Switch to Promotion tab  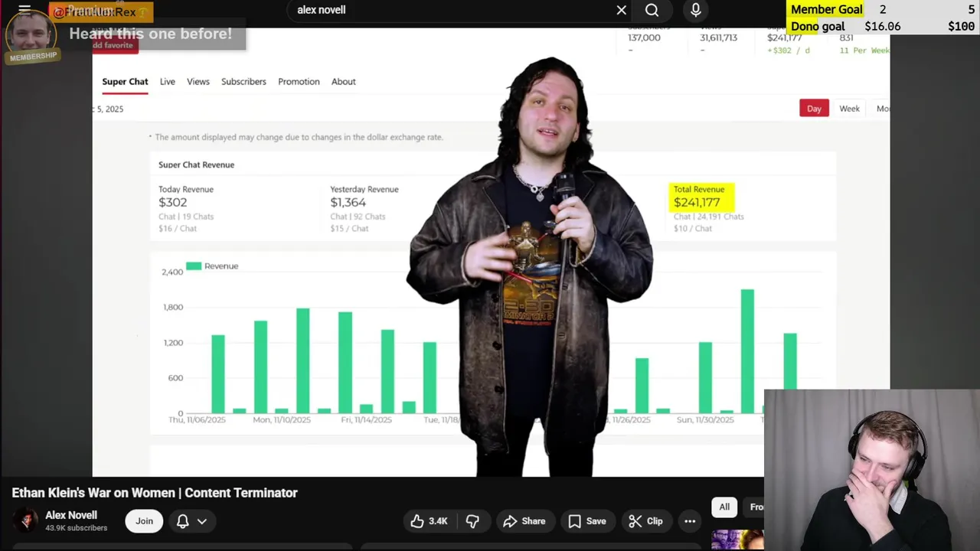(x=299, y=82)
